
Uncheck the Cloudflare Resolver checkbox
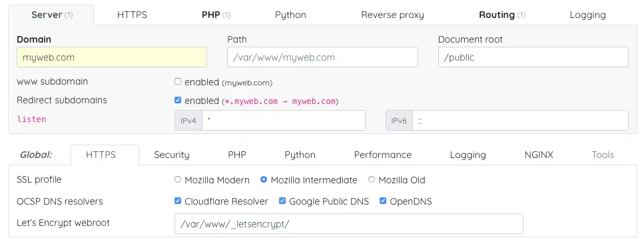click(178, 201)
